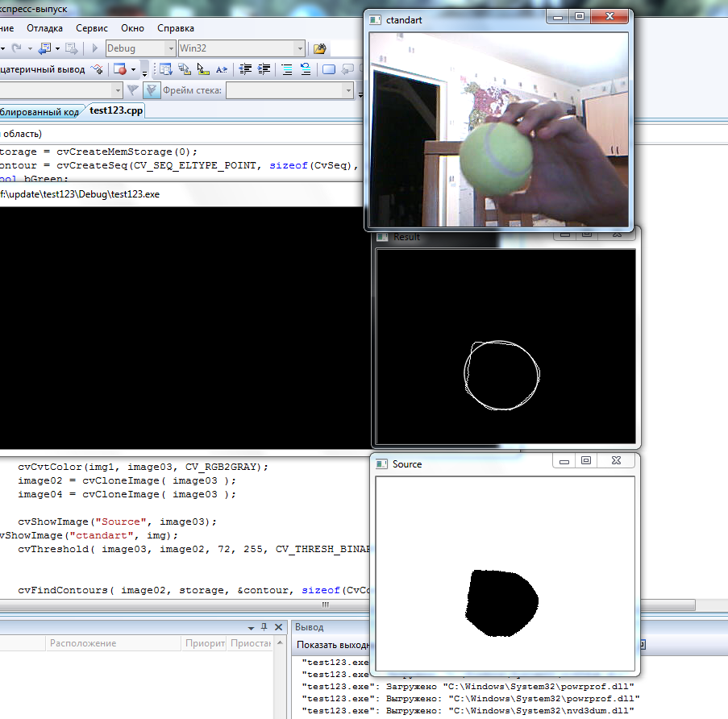This screenshot has width=728, height=719.
Task: Click the Расположение column header
Action: click(x=83, y=643)
